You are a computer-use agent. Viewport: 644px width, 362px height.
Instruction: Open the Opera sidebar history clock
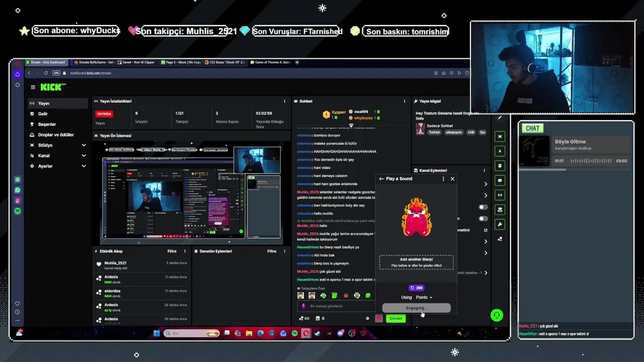[x=18, y=312]
